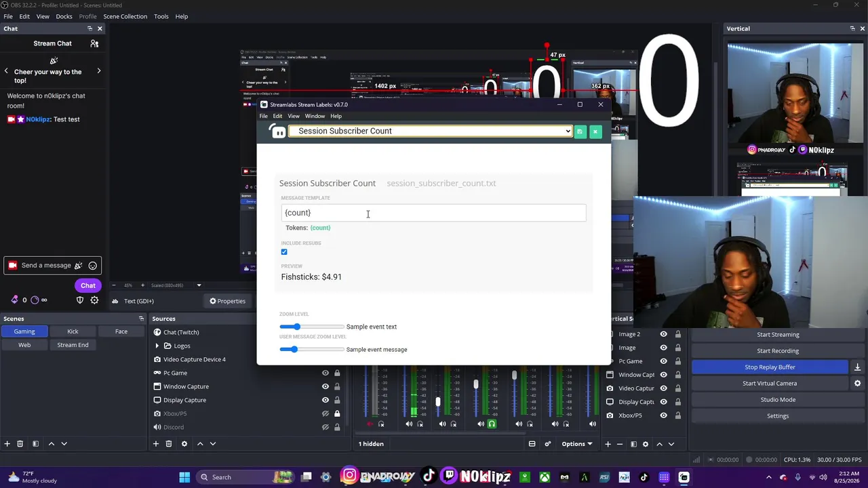Move source up in Sources toolbar

tap(200, 443)
